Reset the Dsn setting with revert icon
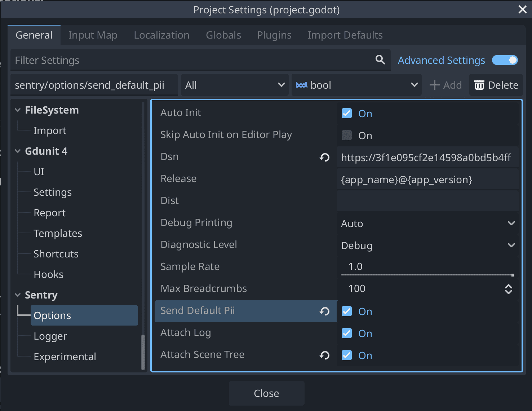Viewport: 532px width, 411px height. coord(324,157)
